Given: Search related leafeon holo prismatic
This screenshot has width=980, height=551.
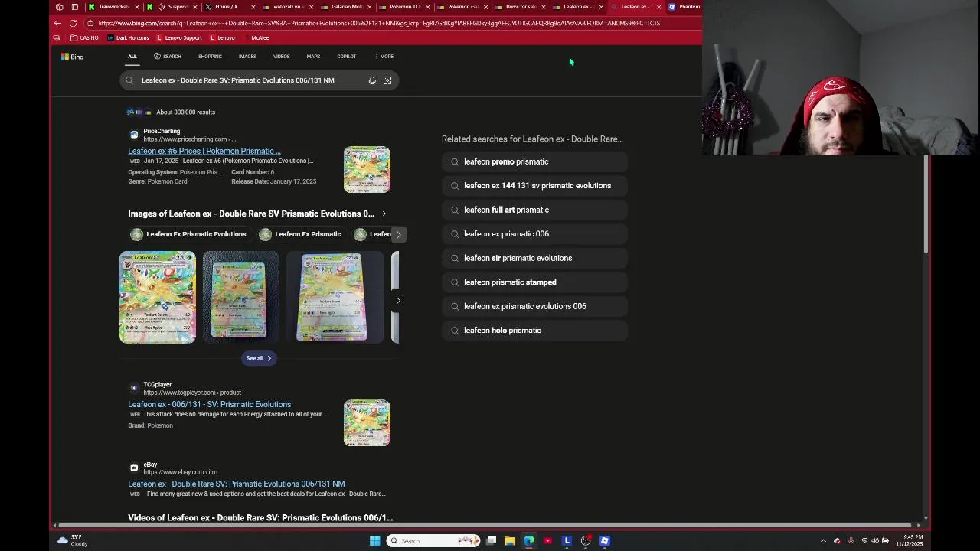Looking at the screenshot, I should [x=534, y=331].
